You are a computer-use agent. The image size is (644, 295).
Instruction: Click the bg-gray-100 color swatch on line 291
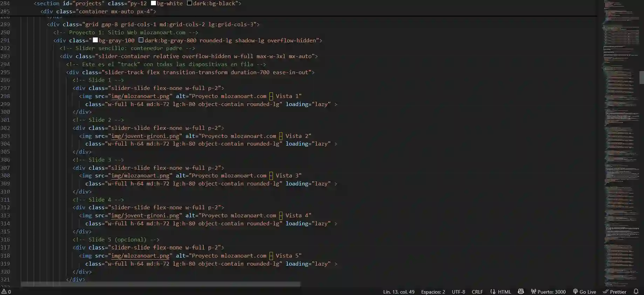[x=95, y=40]
